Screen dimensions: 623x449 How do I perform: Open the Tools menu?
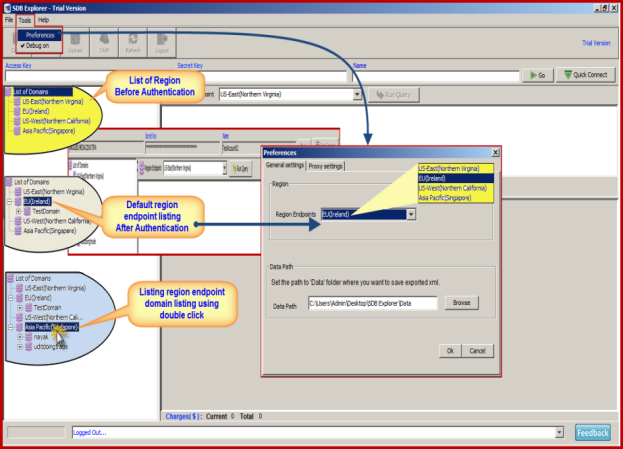(x=25, y=20)
